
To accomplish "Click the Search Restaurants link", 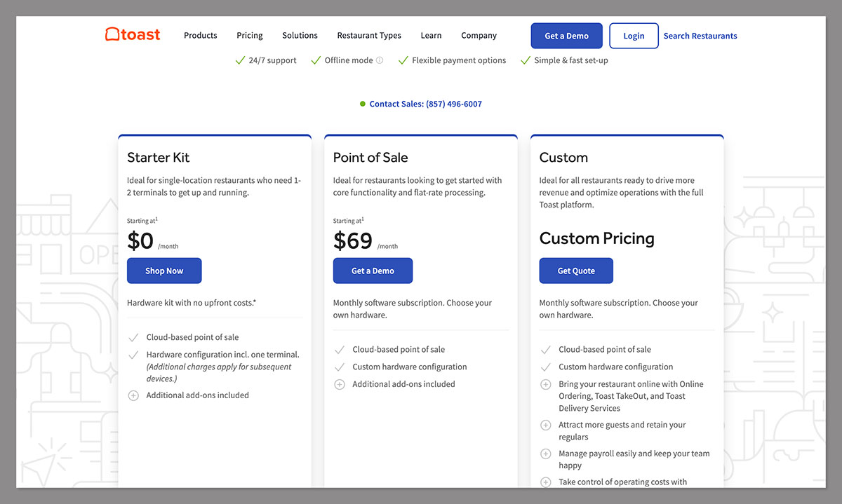I will pyautogui.click(x=700, y=36).
